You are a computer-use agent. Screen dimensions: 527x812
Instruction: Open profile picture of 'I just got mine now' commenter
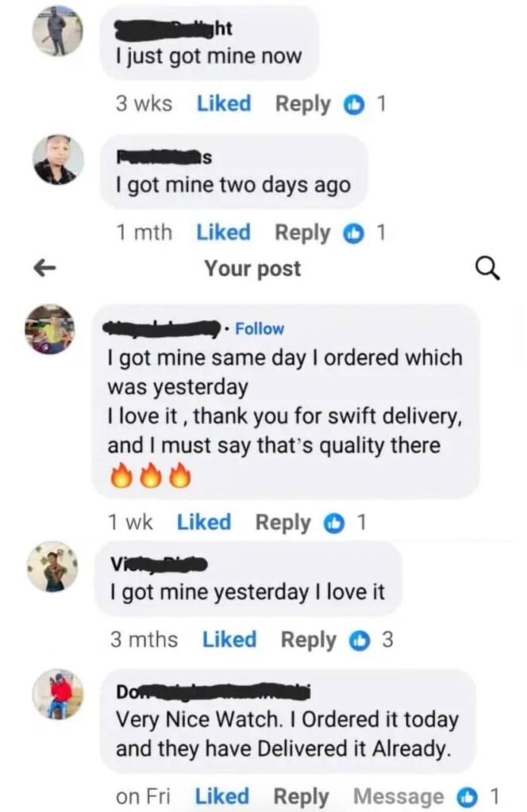click(x=57, y=32)
